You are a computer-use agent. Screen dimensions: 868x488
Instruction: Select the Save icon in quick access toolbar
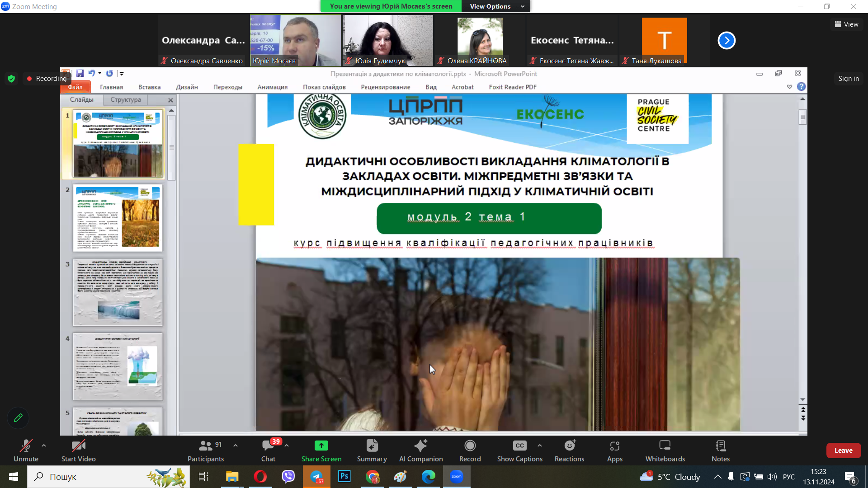(80, 73)
